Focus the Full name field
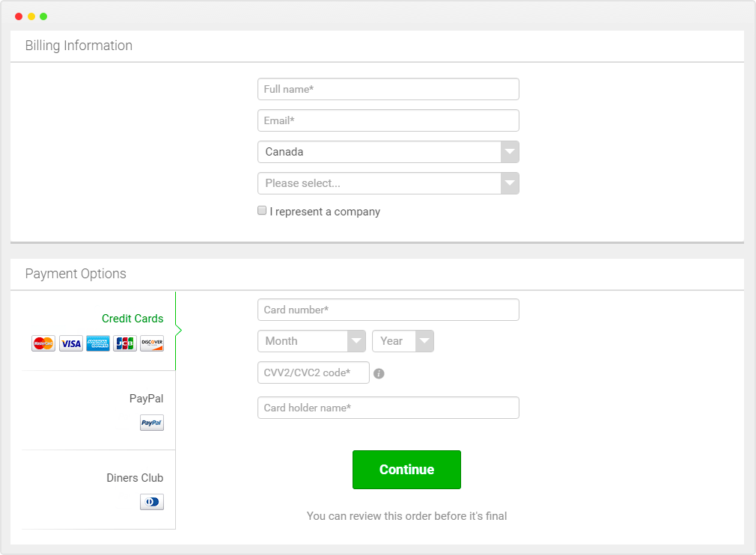Screen dimensions: 756x555 click(388, 89)
